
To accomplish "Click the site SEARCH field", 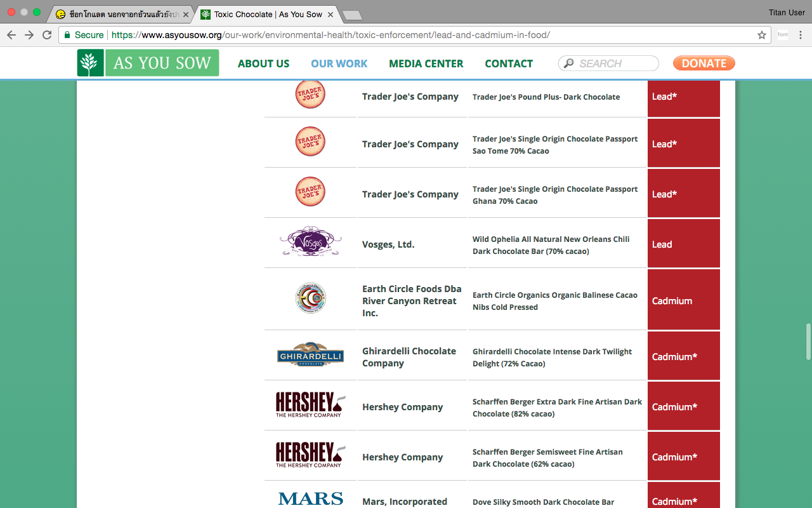I will click(608, 63).
